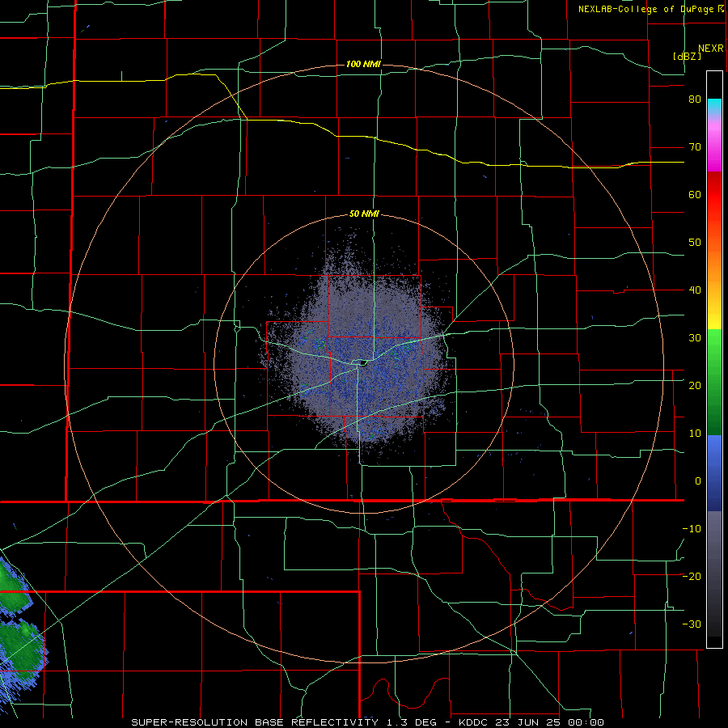Image resolution: width=728 pixels, height=728 pixels.
Task: Click the 20 dBZ scale value
Action: tap(695, 386)
